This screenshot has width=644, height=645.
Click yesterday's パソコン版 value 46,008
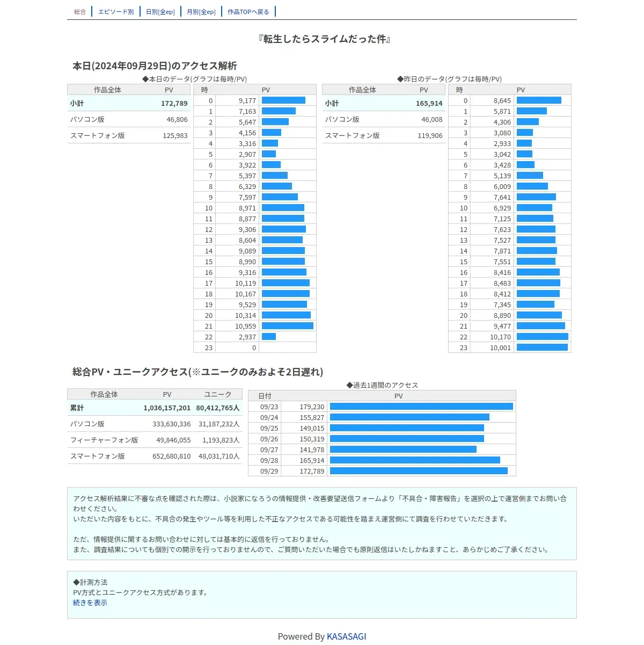[x=432, y=120]
